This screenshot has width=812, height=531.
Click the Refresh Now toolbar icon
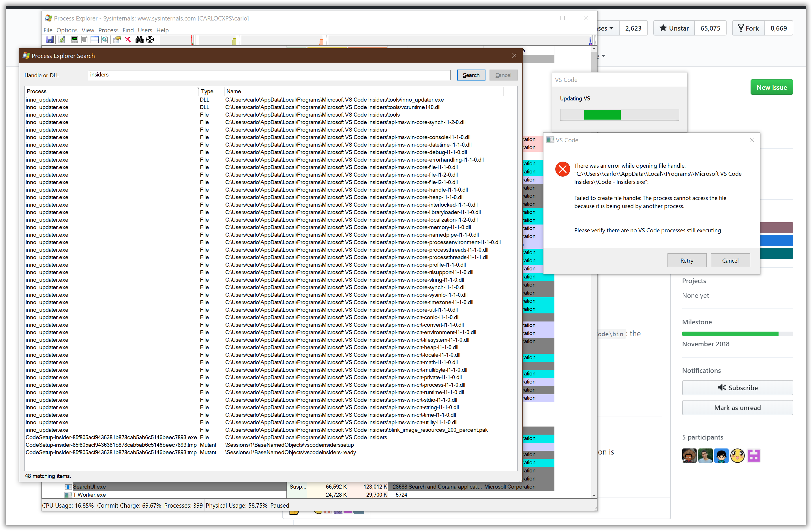click(x=62, y=40)
